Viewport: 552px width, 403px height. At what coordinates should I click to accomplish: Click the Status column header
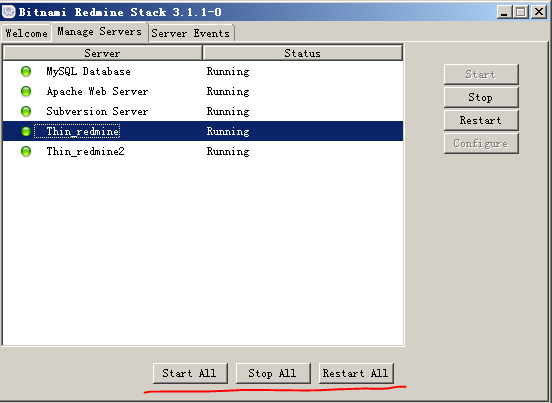(303, 53)
